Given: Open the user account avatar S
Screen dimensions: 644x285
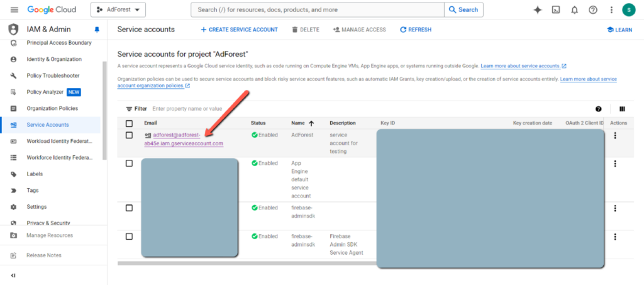Looking at the screenshot, I should [629, 10].
